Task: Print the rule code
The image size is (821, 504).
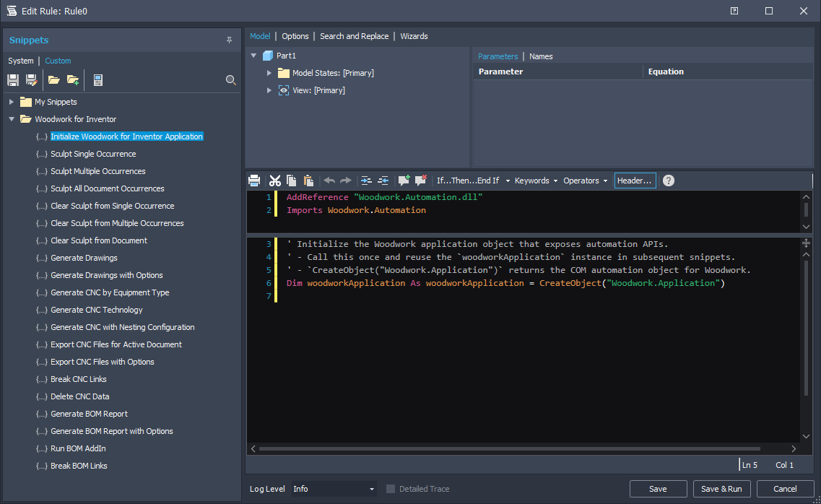Action: pos(254,181)
